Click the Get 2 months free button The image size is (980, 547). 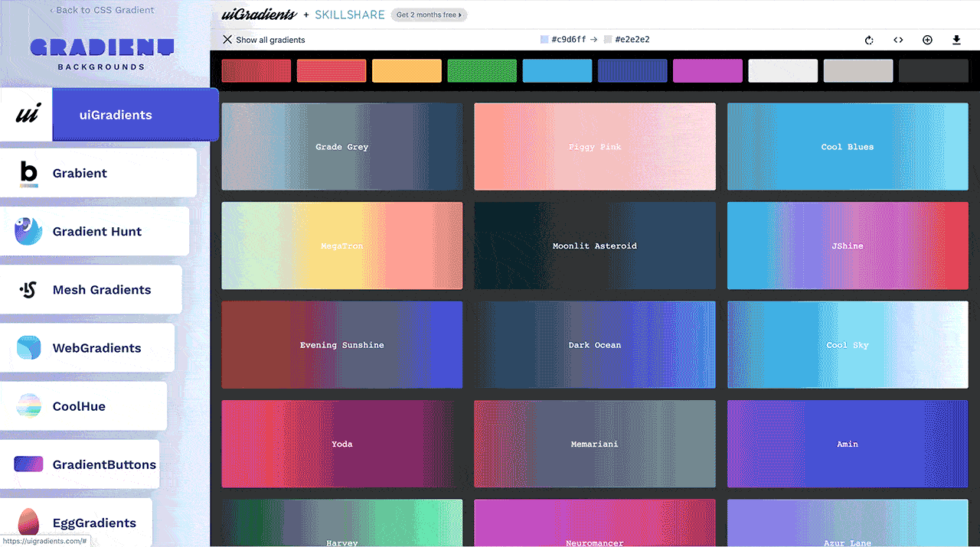click(x=429, y=15)
